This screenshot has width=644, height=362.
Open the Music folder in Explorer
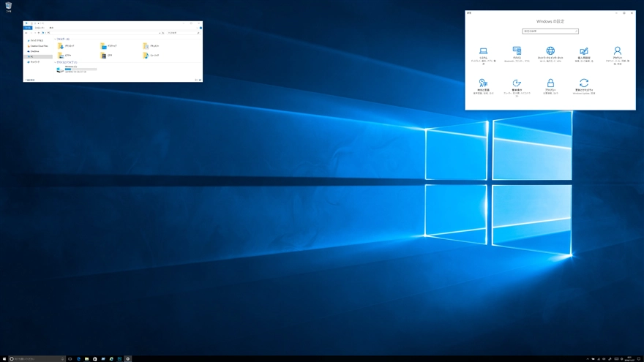click(x=151, y=55)
